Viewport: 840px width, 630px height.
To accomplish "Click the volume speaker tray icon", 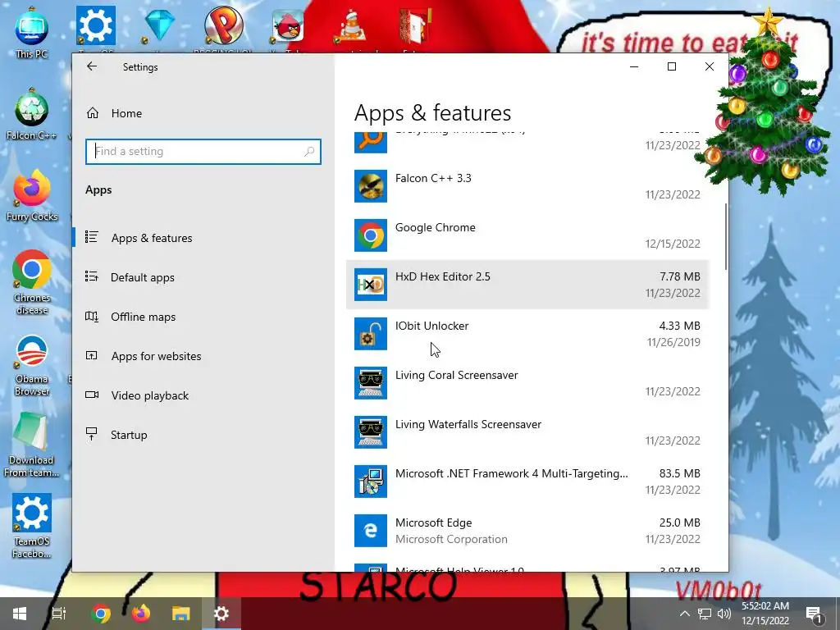I will point(724,614).
